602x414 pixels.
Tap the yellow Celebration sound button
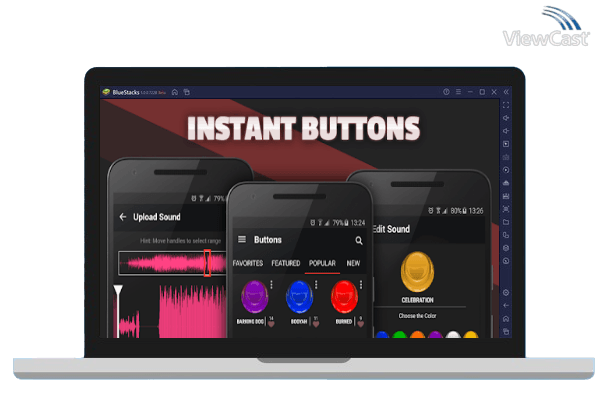[417, 272]
